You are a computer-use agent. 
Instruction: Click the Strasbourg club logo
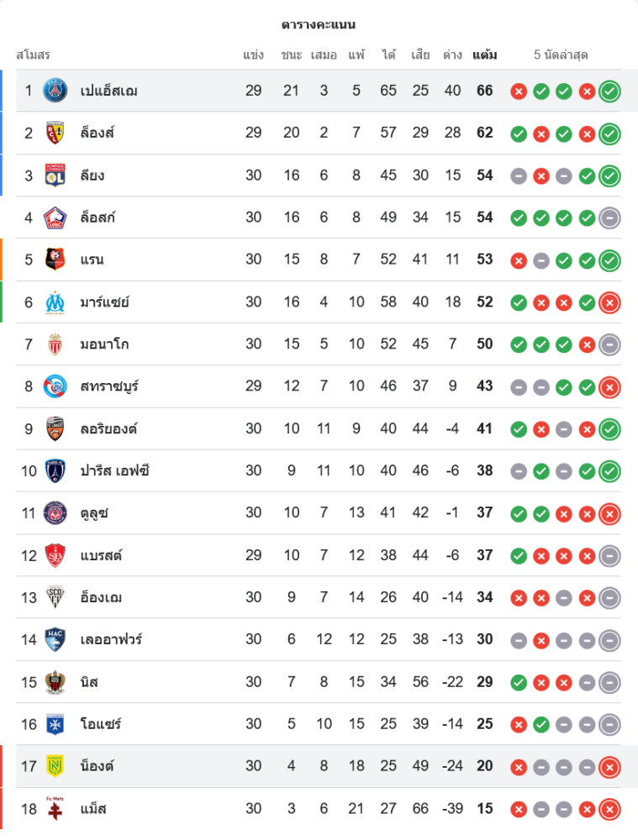coord(55,386)
